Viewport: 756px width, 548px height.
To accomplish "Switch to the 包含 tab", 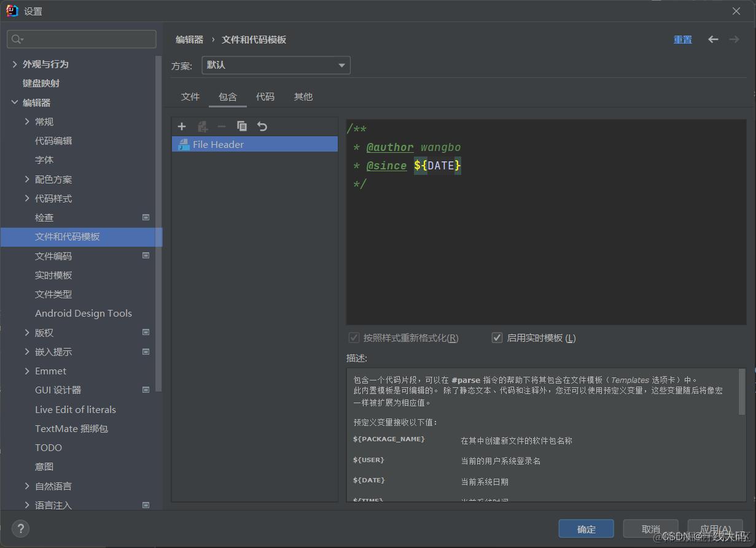I will [228, 96].
